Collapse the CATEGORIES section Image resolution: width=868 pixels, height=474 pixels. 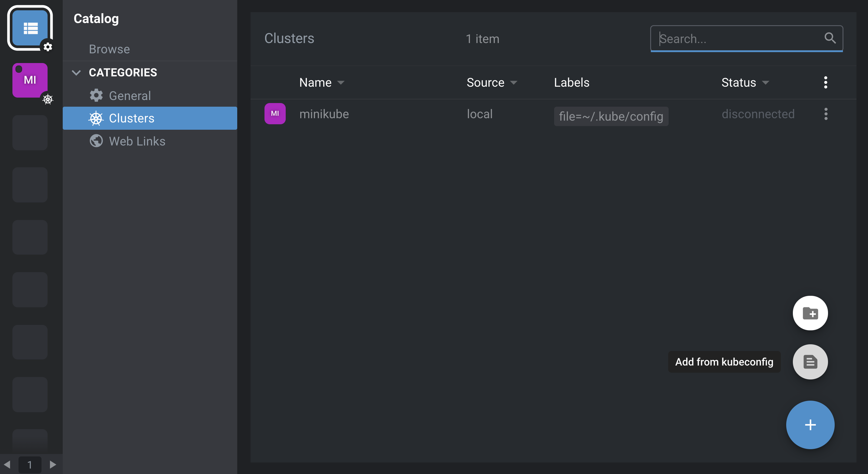point(76,72)
